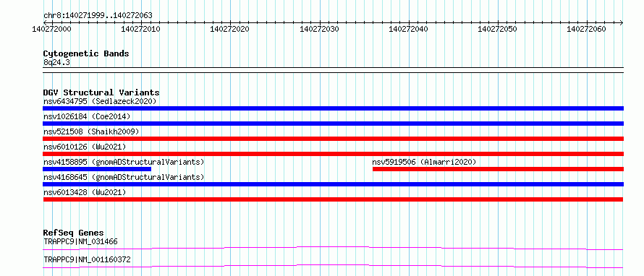Click ruler position 140272000
The width and height of the screenshot is (644, 276).
[x=51, y=29]
